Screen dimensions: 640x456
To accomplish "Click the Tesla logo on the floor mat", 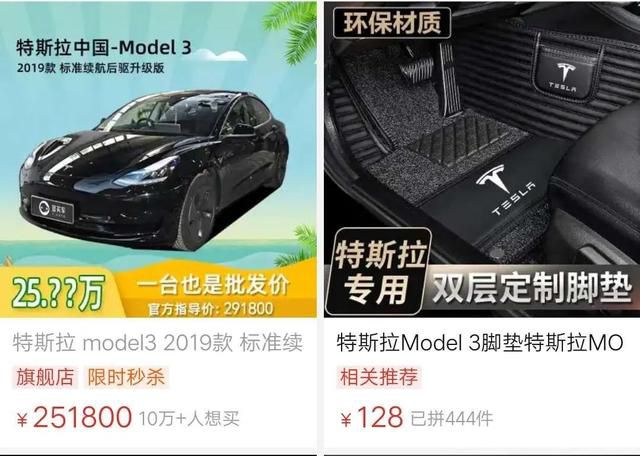I will [504, 189].
